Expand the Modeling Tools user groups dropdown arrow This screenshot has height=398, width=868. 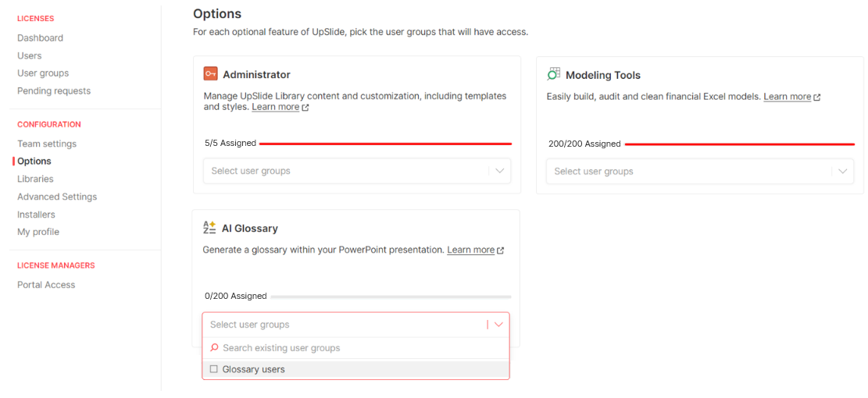click(x=842, y=172)
